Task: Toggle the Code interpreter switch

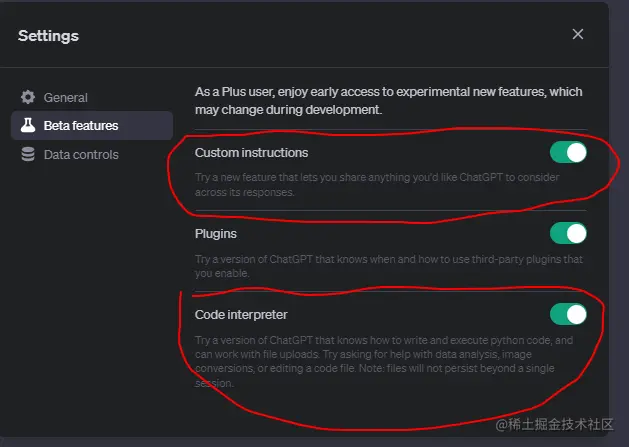Action: point(568,314)
